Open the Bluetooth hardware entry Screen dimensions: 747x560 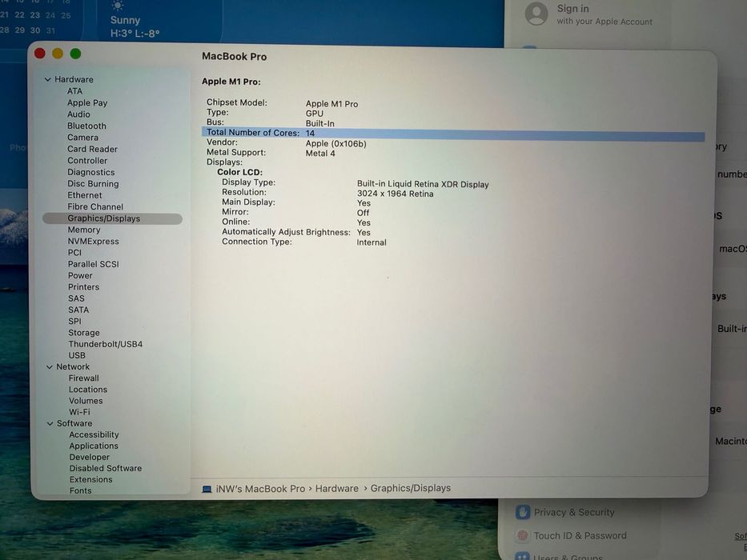[x=86, y=126]
